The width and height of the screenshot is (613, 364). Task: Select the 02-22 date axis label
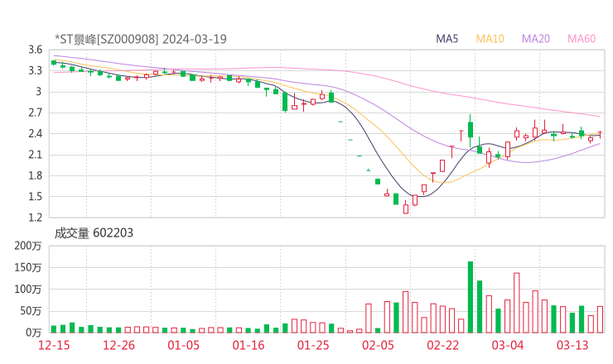pyautogui.click(x=442, y=345)
